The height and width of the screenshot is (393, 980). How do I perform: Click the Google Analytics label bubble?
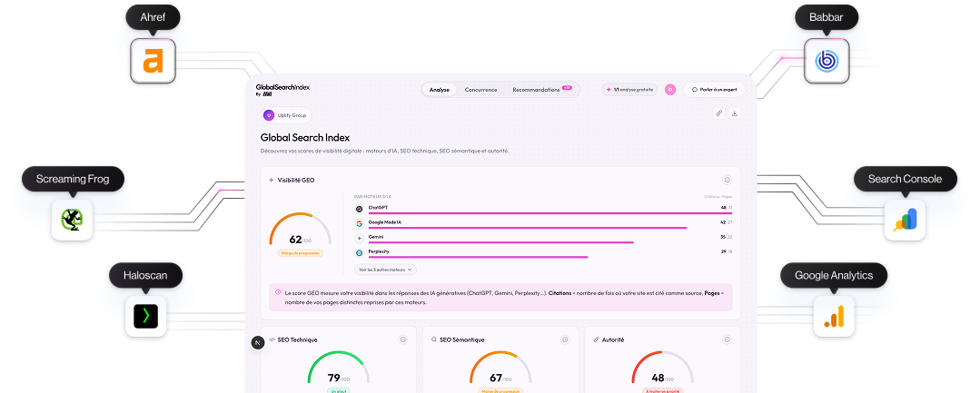834,276
